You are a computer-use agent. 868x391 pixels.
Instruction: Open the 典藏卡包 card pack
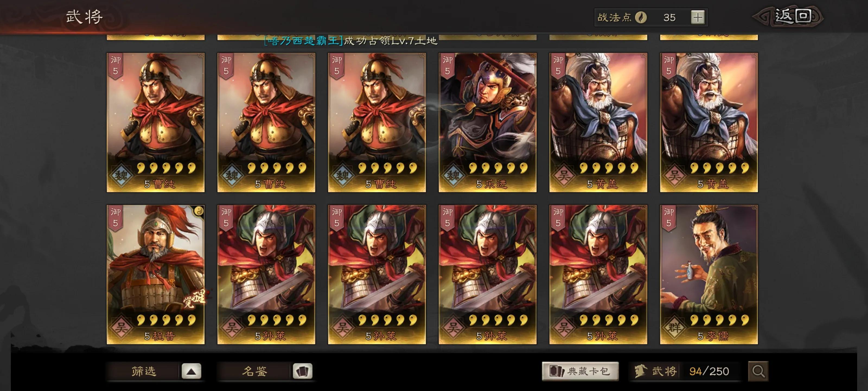coord(580,371)
